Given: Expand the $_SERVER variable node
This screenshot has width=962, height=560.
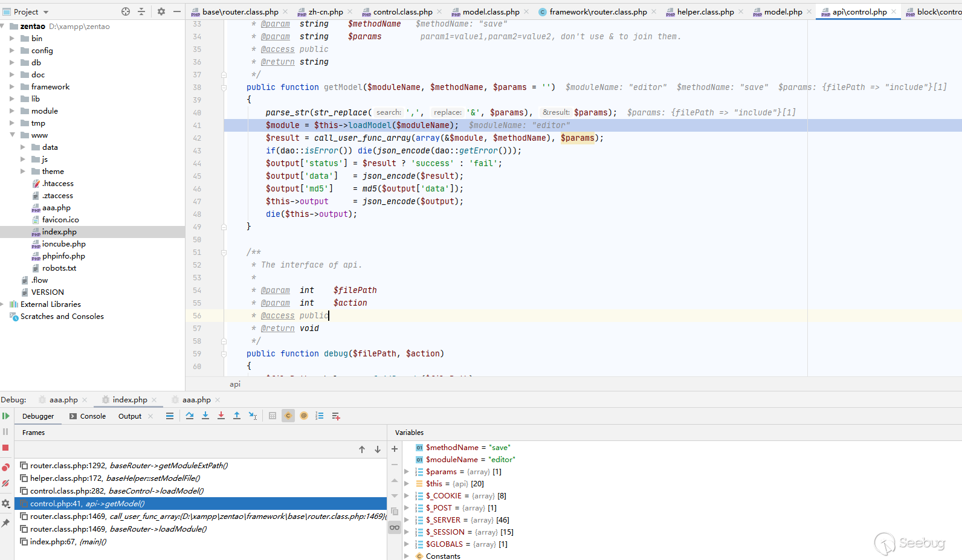Looking at the screenshot, I should coord(407,520).
